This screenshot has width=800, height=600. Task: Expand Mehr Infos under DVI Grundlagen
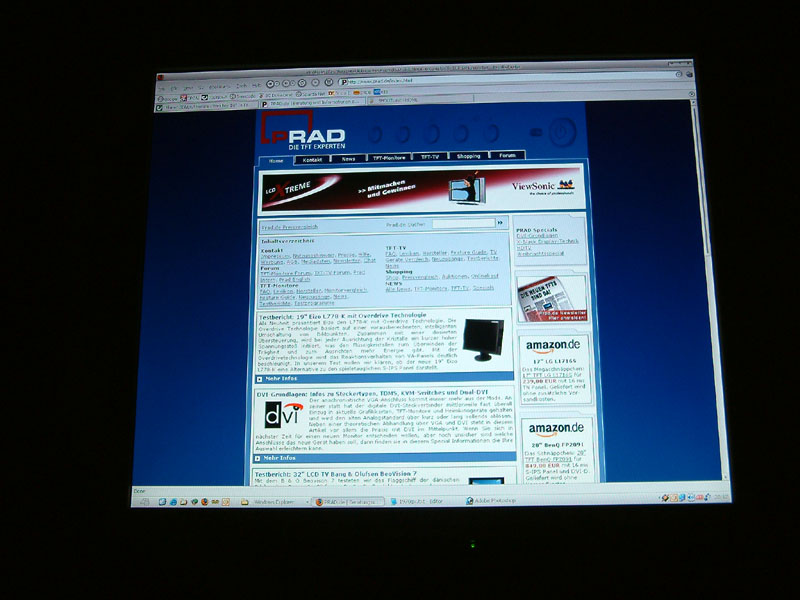point(280,457)
